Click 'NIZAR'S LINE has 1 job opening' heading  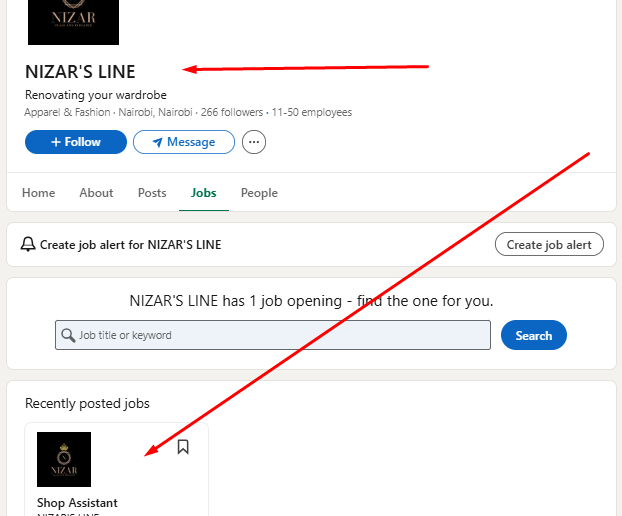pyautogui.click(x=311, y=301)
